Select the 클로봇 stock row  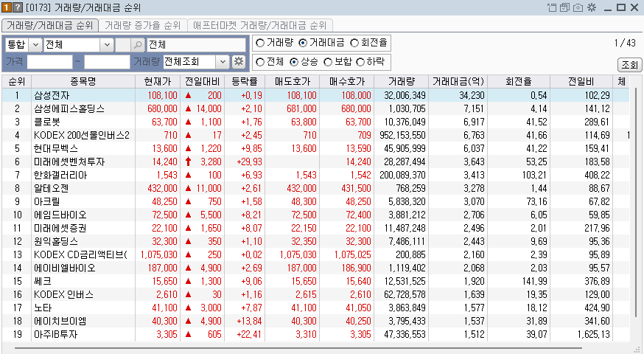[315, 122]
